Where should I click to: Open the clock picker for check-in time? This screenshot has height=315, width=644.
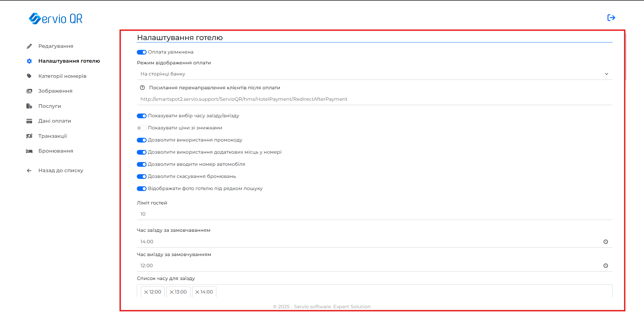[x=606, y=242]
